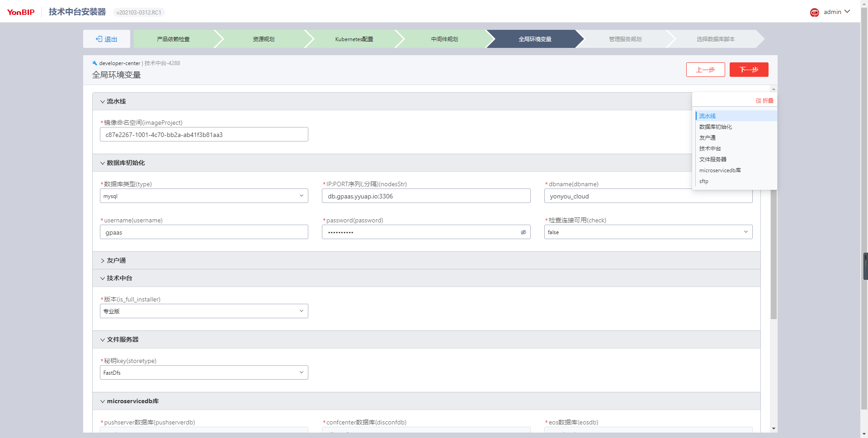
Task: Click the version label v202103-0312.RC1
Action: point(139,12)
